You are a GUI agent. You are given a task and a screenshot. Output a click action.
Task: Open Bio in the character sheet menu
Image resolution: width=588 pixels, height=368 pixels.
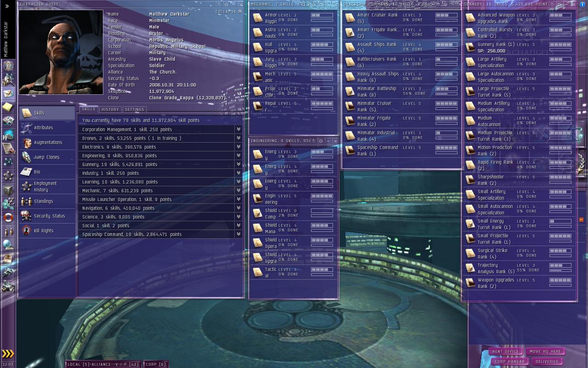(x=47, y=172)
